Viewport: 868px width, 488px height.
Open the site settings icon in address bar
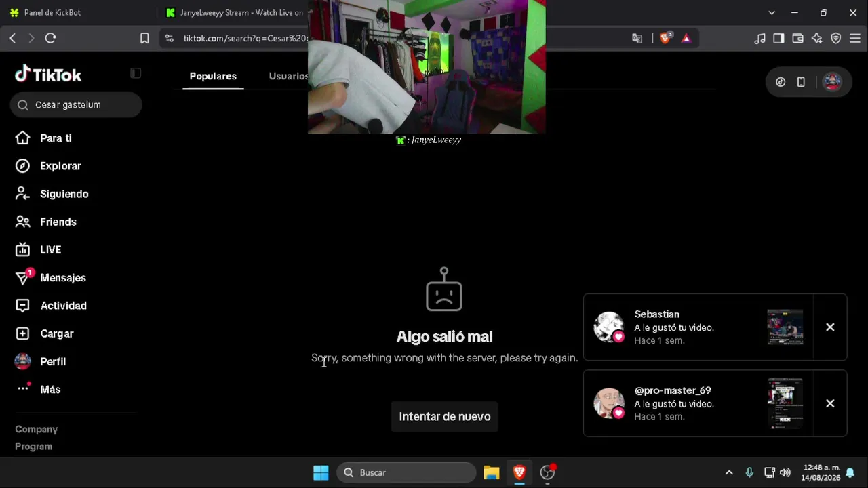pos(170,39)
